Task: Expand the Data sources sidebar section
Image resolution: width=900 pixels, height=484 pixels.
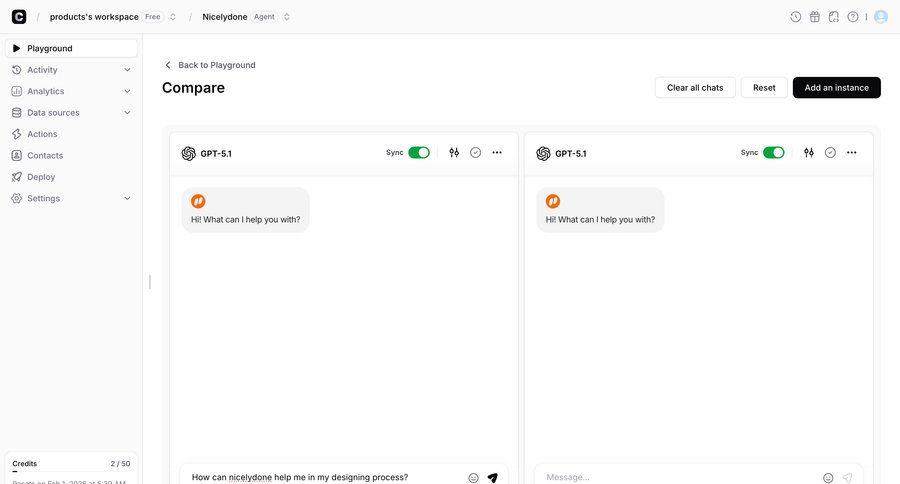Action: [127, 113]
